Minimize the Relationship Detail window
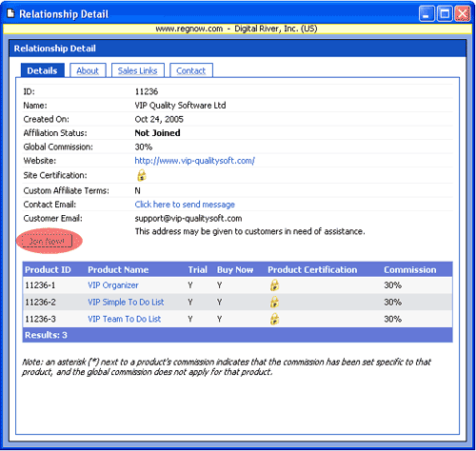Screen dimensions: 476x451 (426, 13)
